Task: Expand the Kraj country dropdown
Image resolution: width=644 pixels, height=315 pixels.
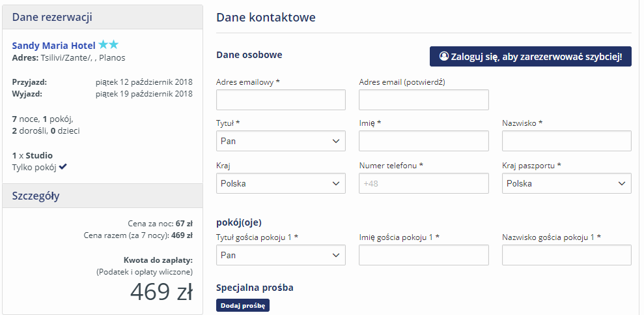Action: (281, 183)
